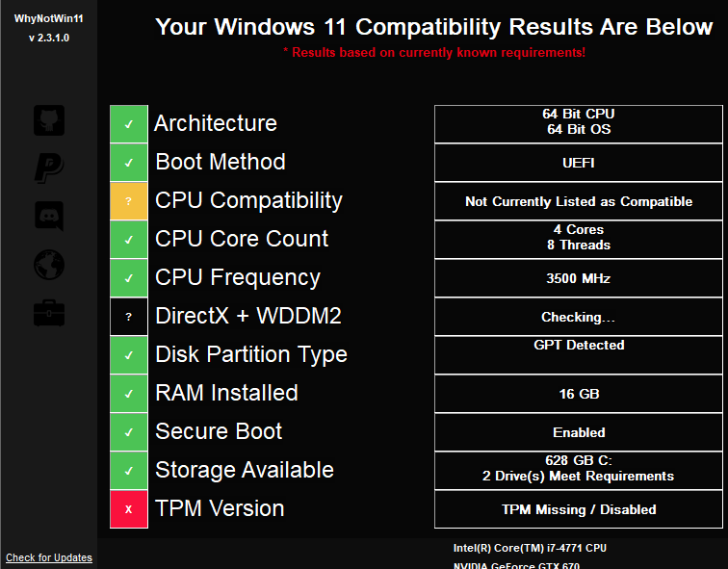Click the NVIDIA GeForce GTX 670 text
728x569 pixels.
(516, 565)
